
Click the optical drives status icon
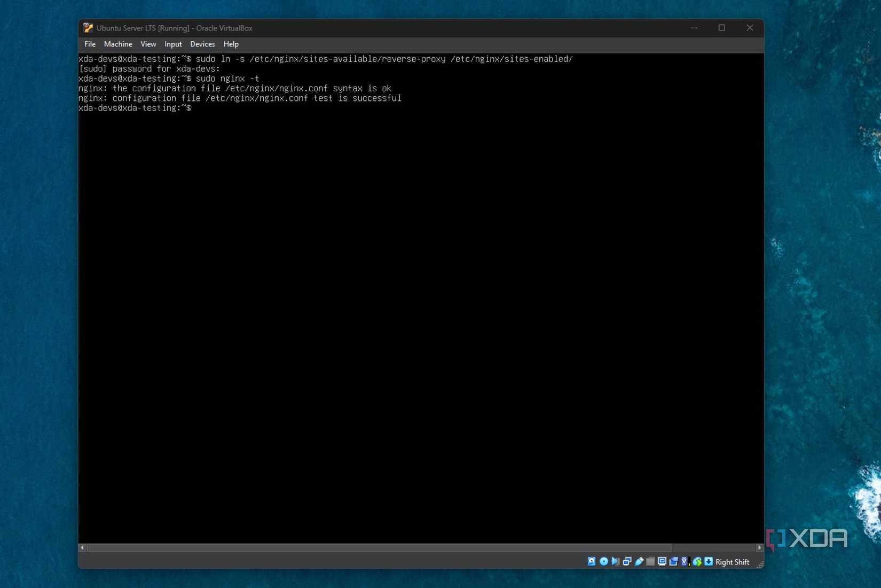tap(604, 562)
